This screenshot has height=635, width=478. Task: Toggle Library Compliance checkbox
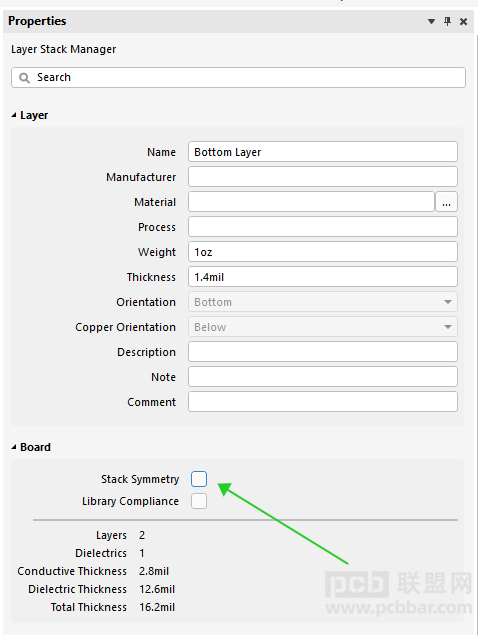coord(199,501)
